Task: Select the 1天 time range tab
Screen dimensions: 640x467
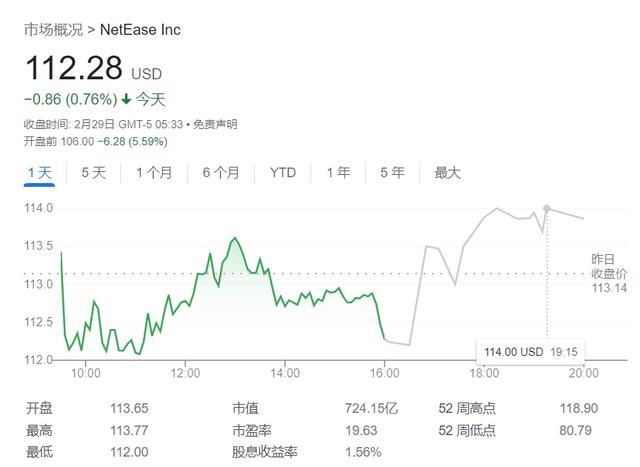Action: [39, 173]
